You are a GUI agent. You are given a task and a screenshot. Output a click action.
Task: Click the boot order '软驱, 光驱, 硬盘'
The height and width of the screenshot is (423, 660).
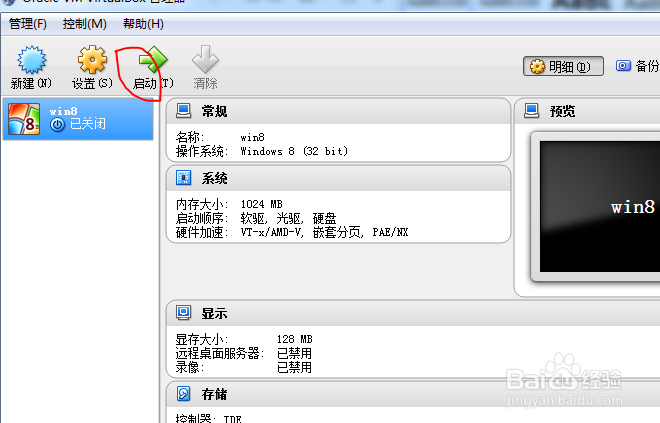[289, 218]
